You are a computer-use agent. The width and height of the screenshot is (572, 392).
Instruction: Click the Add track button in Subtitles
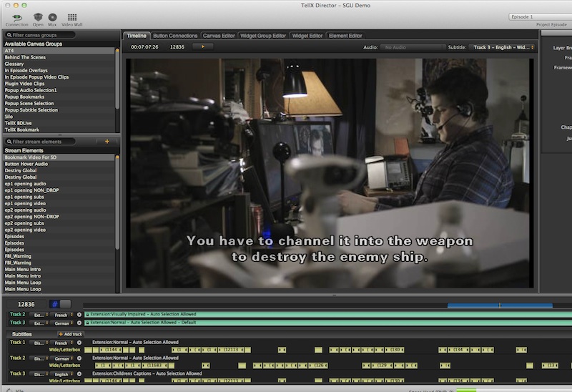tap(70, 334)
